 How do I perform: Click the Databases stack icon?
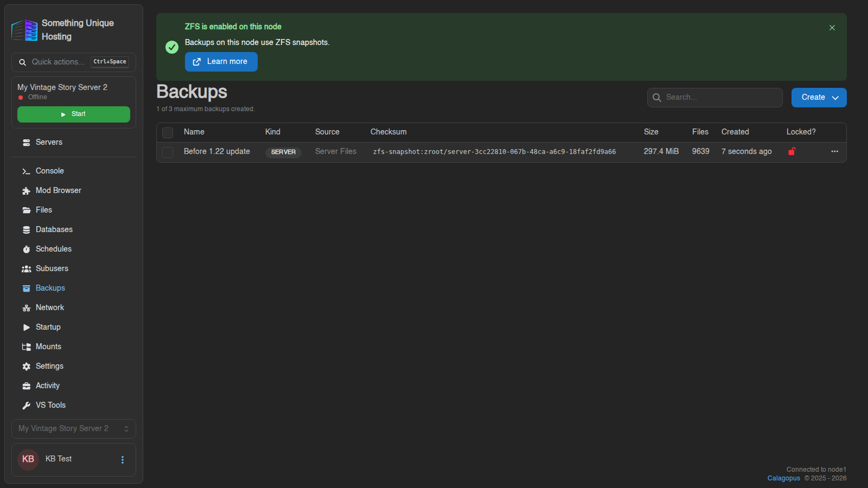pyautogui.click(x=26, y=230)
